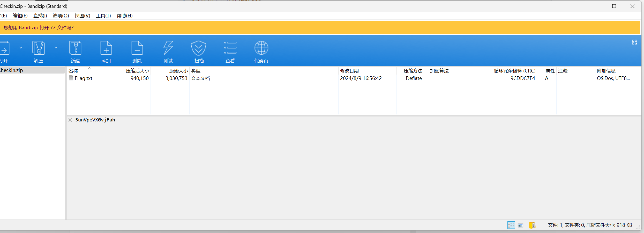Screen dimensions: 644x233
Task: Click the compressed size 940,150
Action: click(x=140, y=78)
